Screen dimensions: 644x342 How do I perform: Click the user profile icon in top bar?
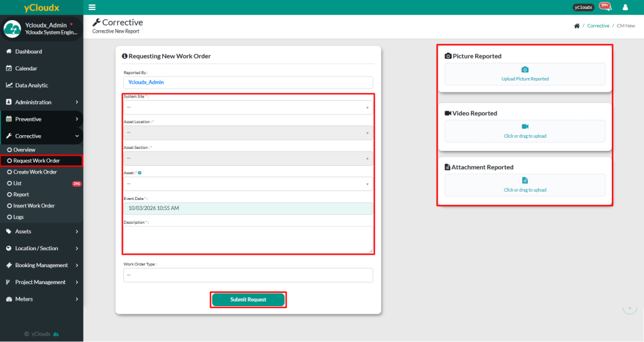pos(625,8)
